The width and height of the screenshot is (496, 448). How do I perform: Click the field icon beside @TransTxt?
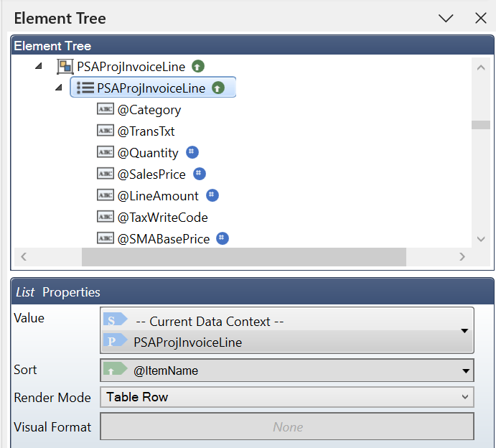click(106, 131)
